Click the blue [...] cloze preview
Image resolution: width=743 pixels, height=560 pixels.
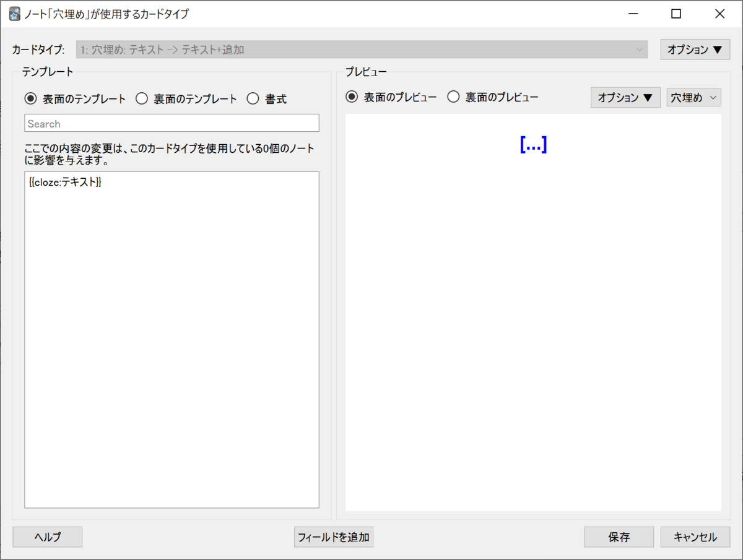point(533,144)
